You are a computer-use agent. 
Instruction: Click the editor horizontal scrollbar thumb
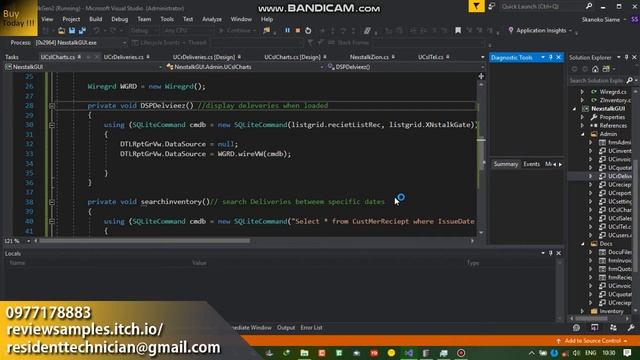pos(144,241)
